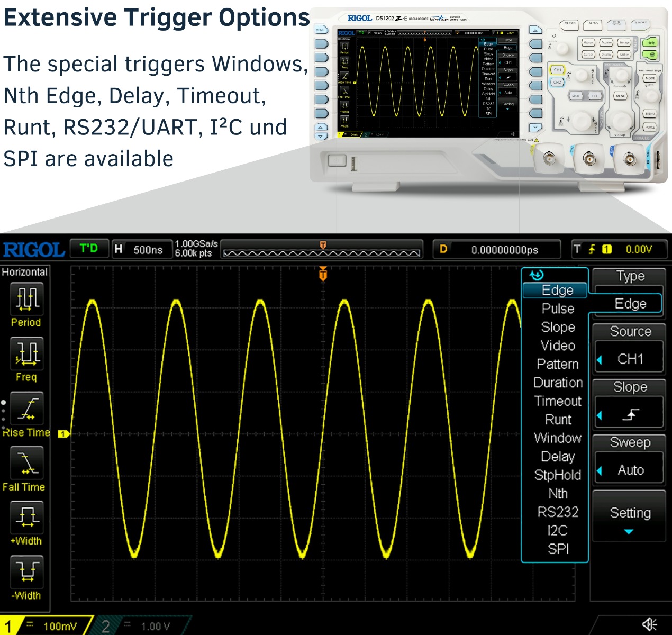Click the 500ns timebase field in the enlarged screen
This screenshot has width=672, height=635.
[143, 249]
